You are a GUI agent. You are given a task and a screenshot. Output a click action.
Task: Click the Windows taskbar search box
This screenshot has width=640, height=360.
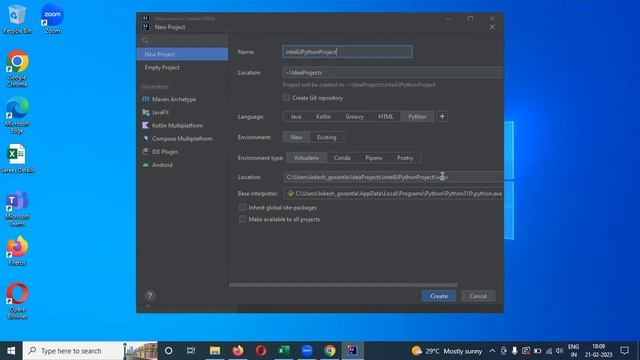[x=90, y=351]
